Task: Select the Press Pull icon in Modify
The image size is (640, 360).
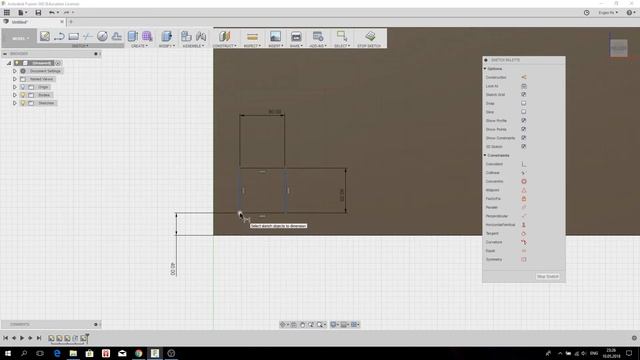Action: (x=166, y=36)
